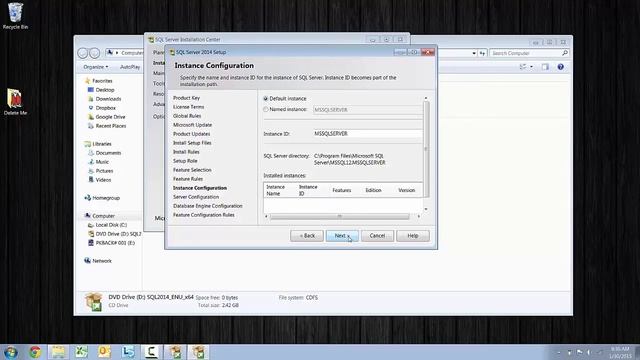
Task: Launch Google Chrome from the taskbar
Action: coord(35,352)
